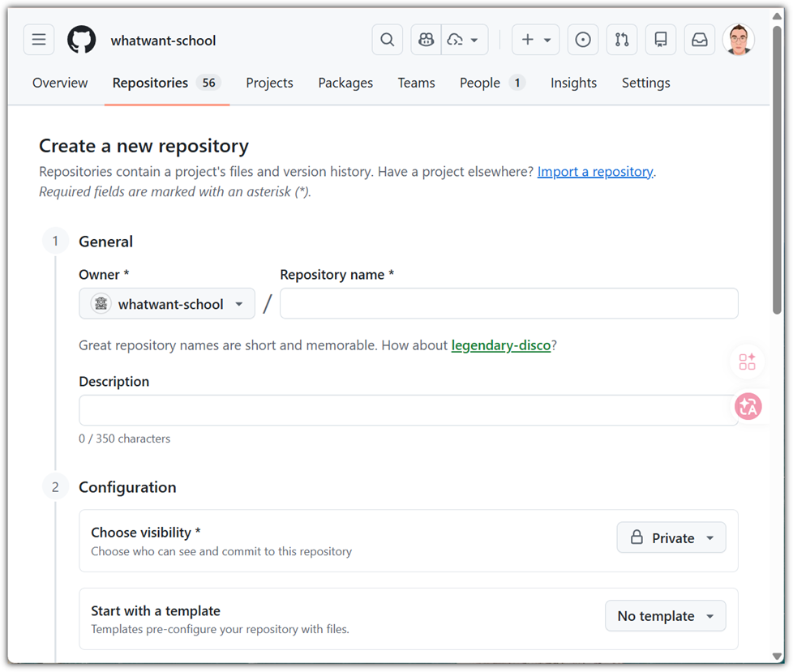Switch to the Repositories tab
The height and width of the screenshot is (672, 793).
(166, 83)
